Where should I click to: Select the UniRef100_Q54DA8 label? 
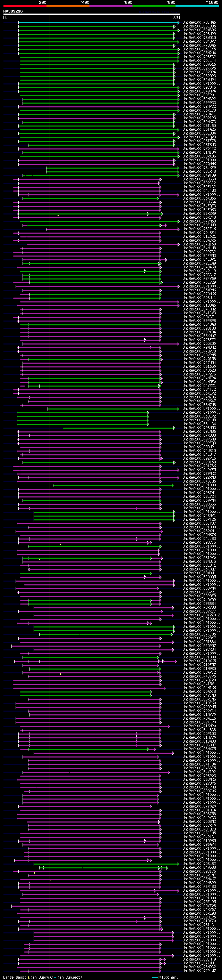199,324
